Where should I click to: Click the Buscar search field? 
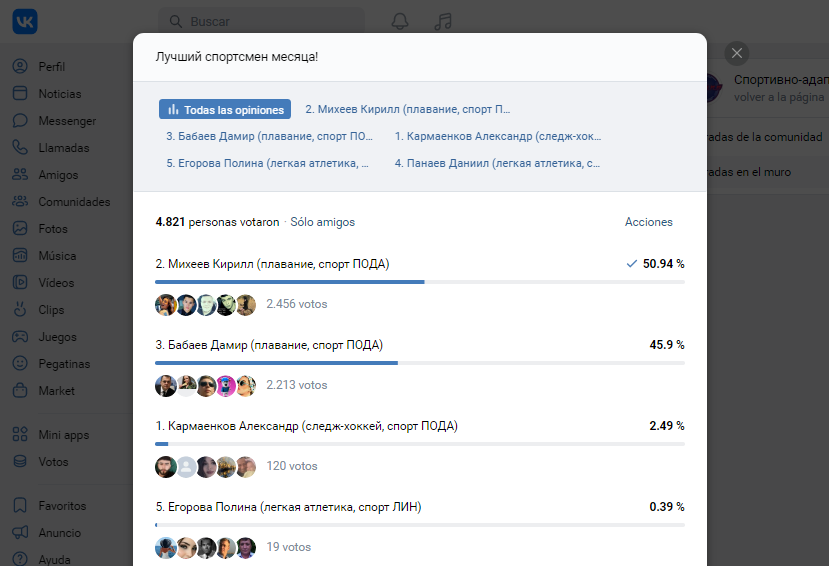[262, 22]
